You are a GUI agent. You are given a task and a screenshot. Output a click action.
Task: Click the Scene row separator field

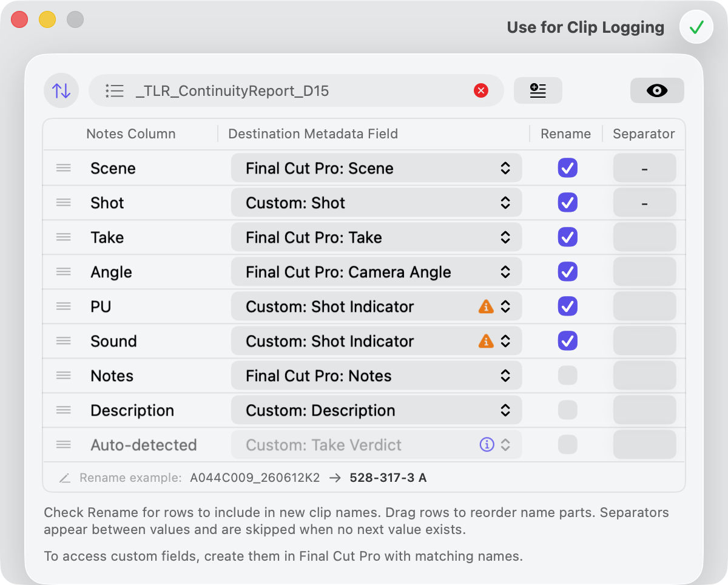[644, 168]
